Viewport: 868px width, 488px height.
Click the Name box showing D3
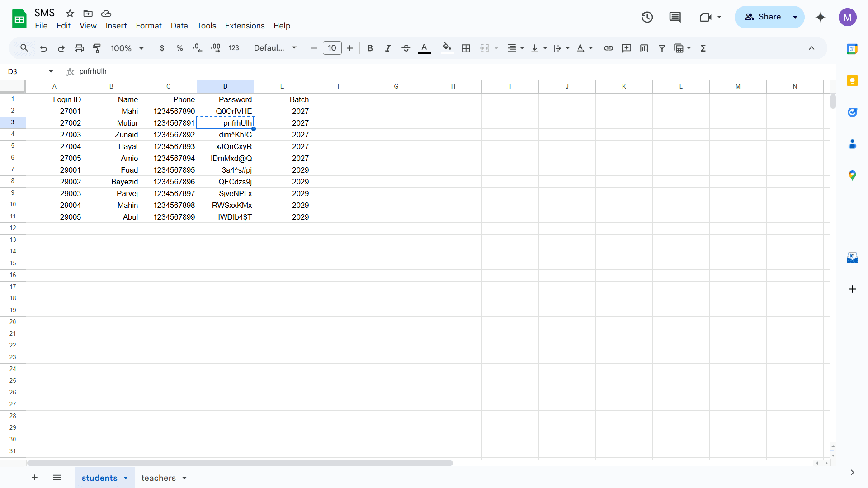[30, 71]
